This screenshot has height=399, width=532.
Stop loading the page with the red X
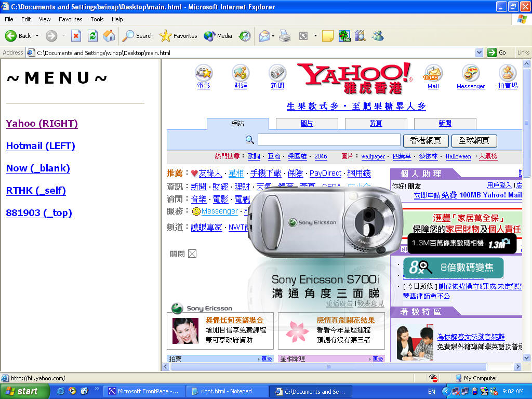[76, 36]
